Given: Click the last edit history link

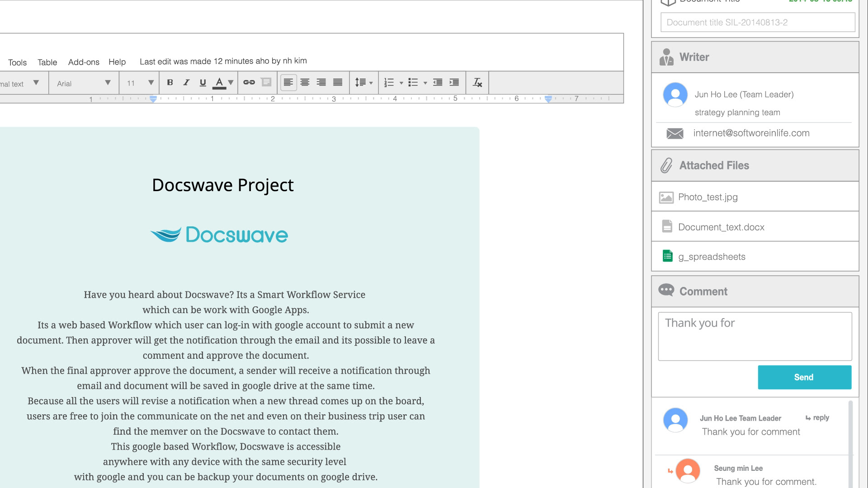Looking at the screenshot, I should 223,61.
